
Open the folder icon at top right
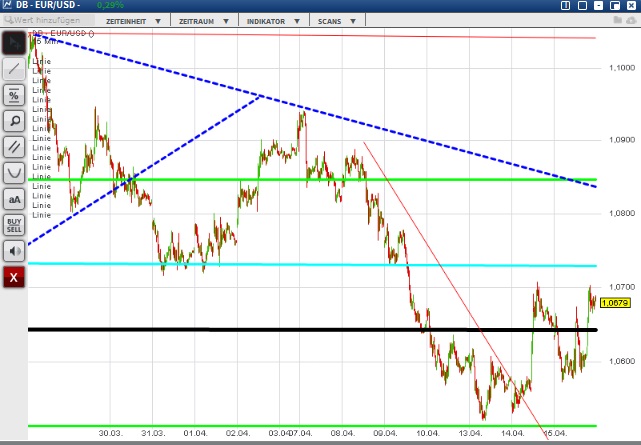(x=618, y=20)
